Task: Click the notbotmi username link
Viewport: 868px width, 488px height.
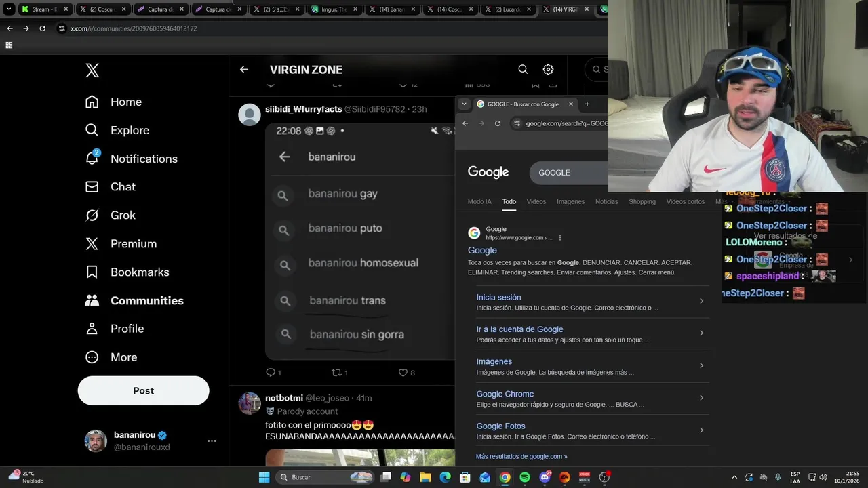Action: (x=284, y=398)
